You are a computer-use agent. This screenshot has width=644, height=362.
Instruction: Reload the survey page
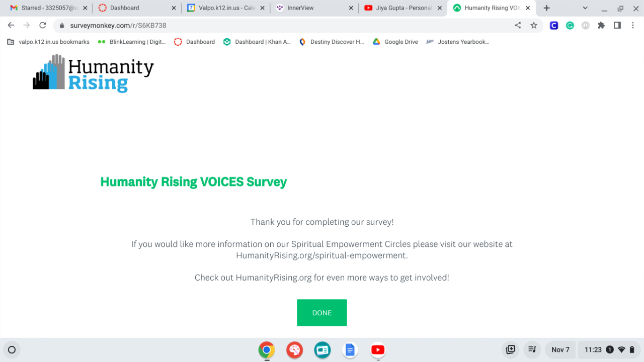click(43, 25)
